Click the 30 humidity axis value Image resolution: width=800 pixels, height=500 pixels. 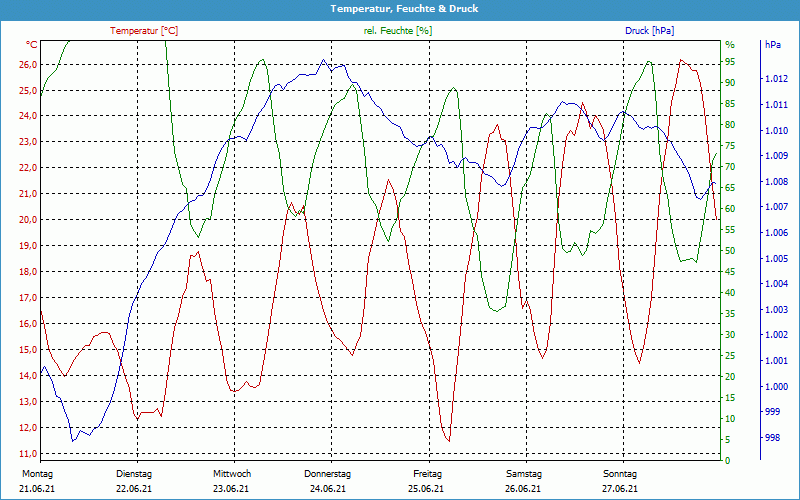730,335
